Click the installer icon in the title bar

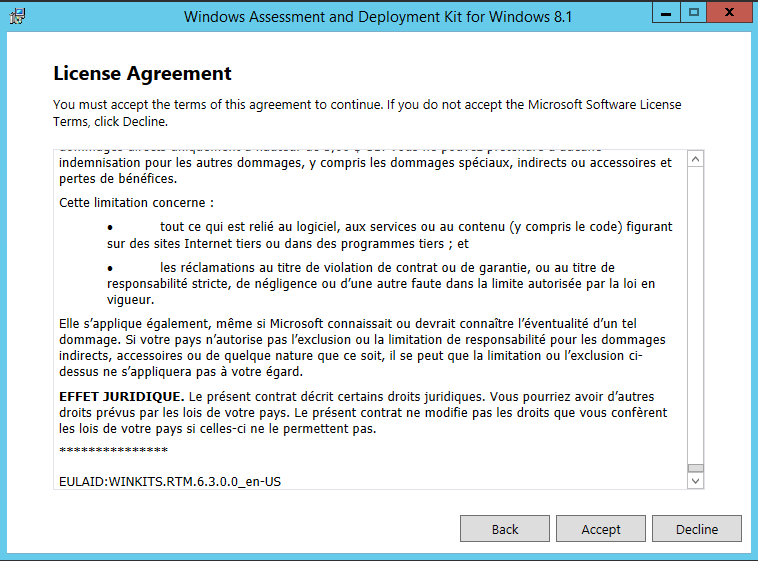(x=18, y=16)
